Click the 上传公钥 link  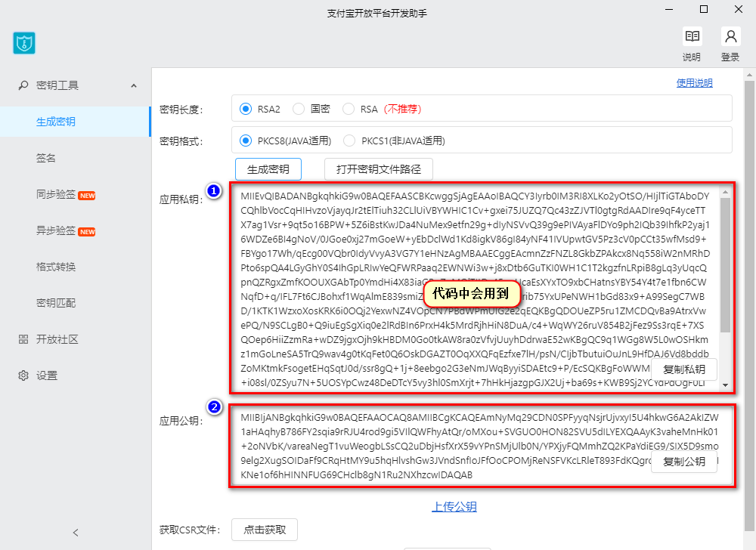[454, 507]
